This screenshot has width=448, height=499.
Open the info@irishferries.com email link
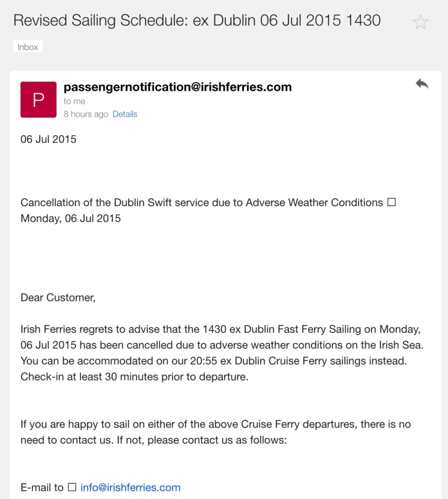click(130, 487)
